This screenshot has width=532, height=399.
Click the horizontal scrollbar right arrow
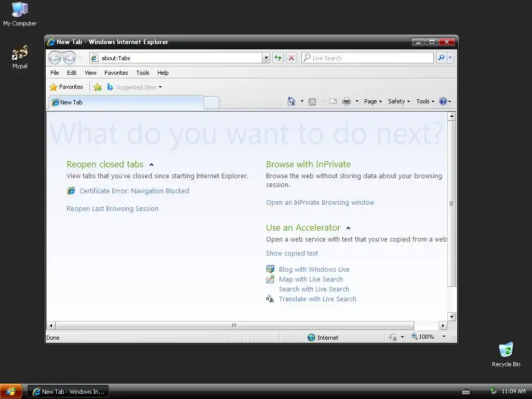tap(443, 325)
